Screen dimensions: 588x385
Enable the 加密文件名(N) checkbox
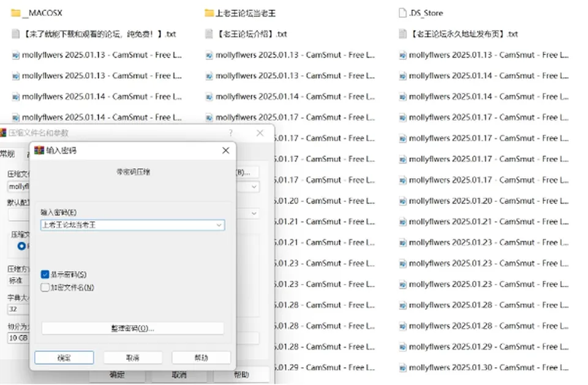point(45,288)
